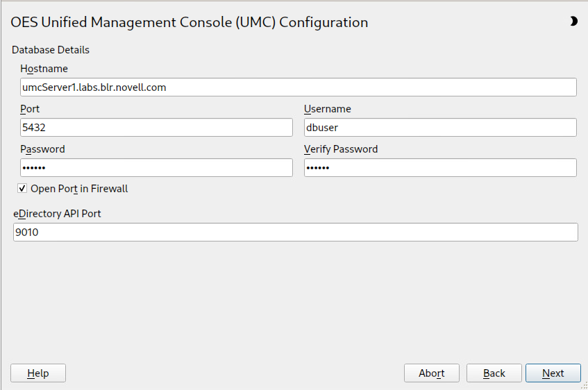The height and width of the screenshot is (390, 588).
Task: Click the Password label text
Action: click(42, 149)
